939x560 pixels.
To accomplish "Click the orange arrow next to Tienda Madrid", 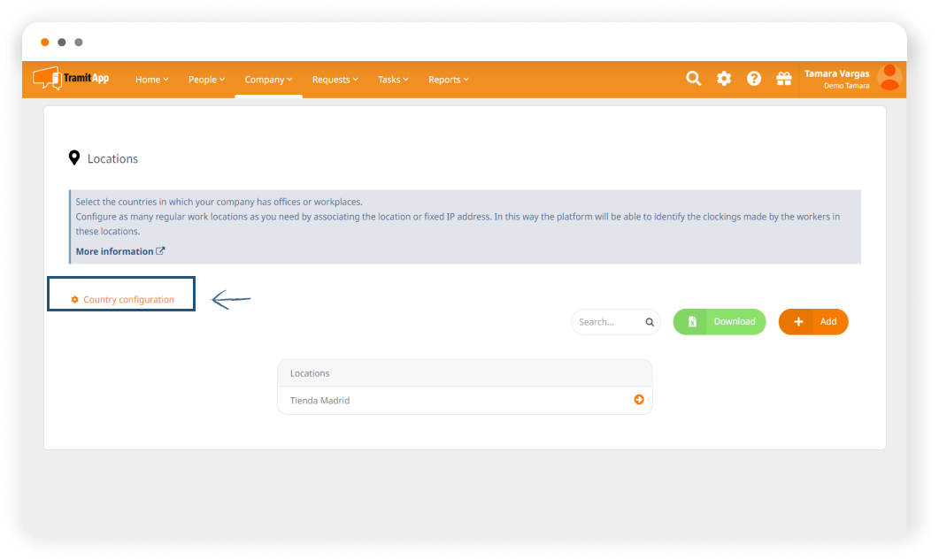I will point(639,400).
